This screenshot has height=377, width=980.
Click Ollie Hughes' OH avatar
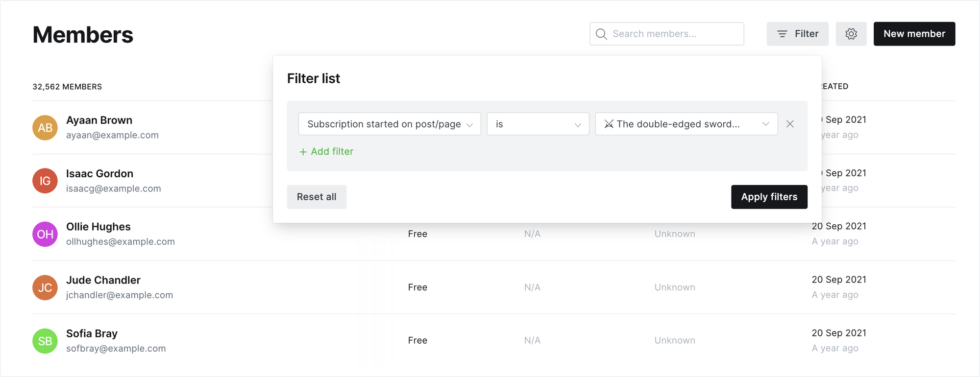(x=45, y=234)
